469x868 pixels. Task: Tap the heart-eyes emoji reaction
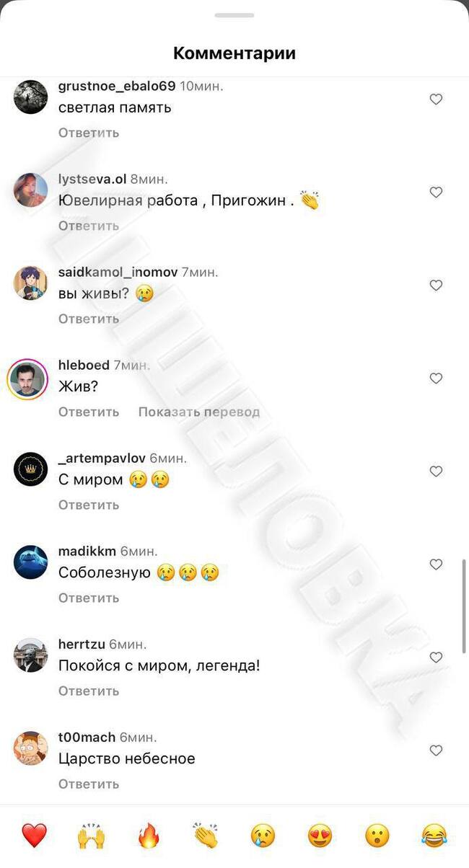(320, 836)
